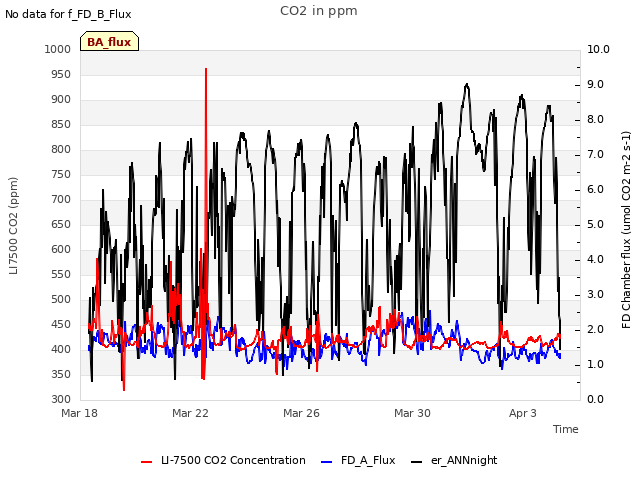Click the 1.0 right-axis tick label
Image resolution: width=640 pixels, height=480 pixels.
596,364
